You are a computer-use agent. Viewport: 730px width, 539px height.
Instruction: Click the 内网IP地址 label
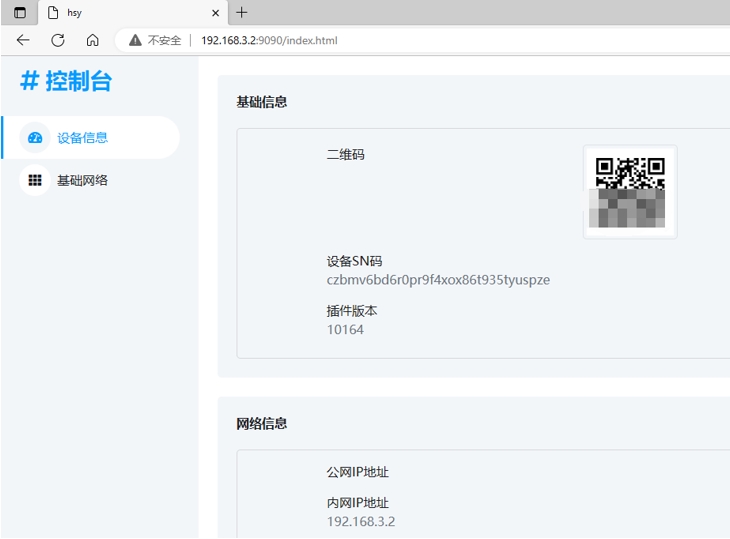(x=358, y=503)
